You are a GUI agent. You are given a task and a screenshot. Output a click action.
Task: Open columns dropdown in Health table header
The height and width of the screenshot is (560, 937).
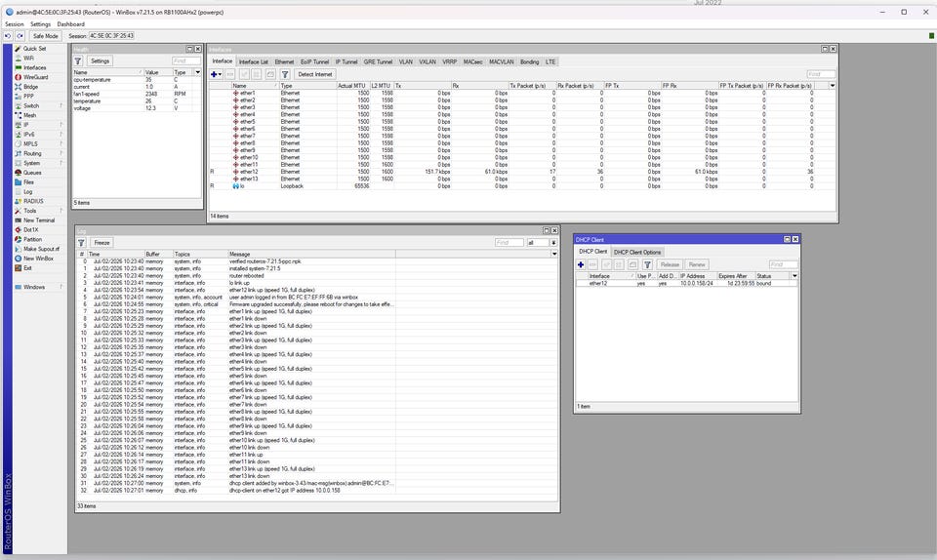[198, 72]
